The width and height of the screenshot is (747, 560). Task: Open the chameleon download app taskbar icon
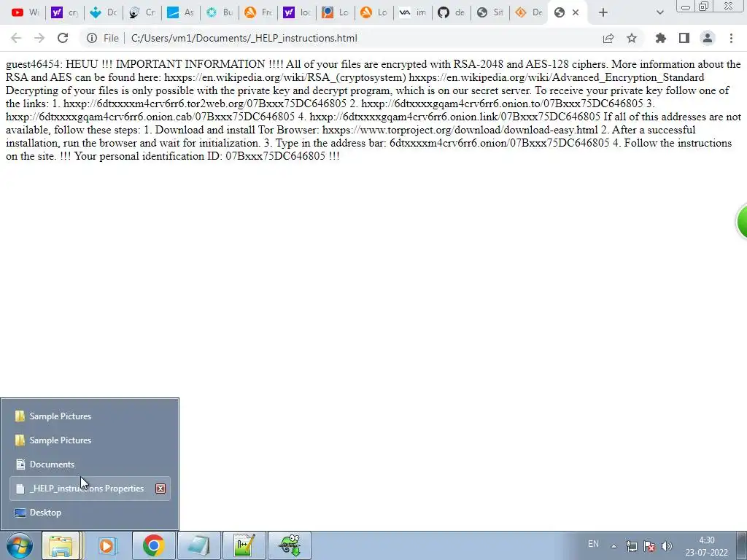(290, 545)
